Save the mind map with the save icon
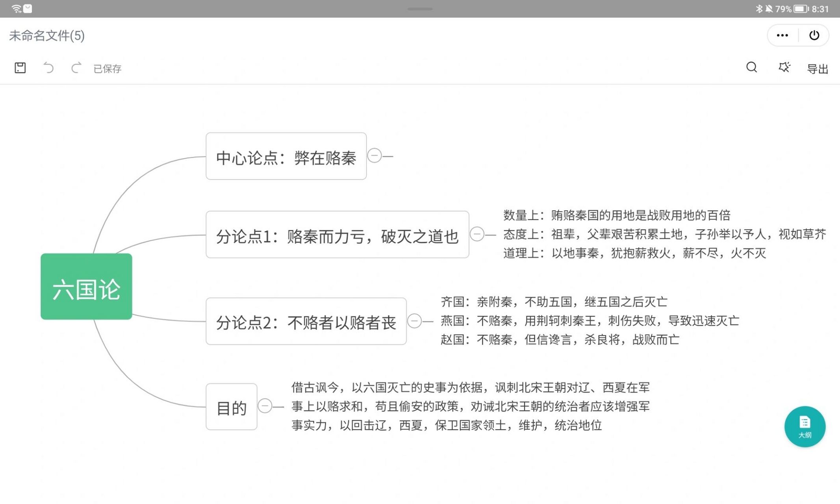The width and height of the screenshot is (840, 504). [x=20, y=68]
